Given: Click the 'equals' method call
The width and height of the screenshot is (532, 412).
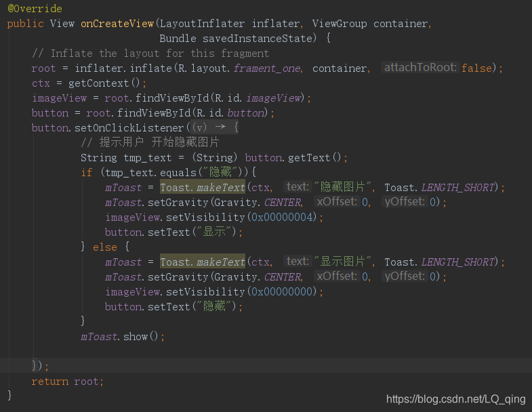Looking at the screenshot, I should [178, 173].
